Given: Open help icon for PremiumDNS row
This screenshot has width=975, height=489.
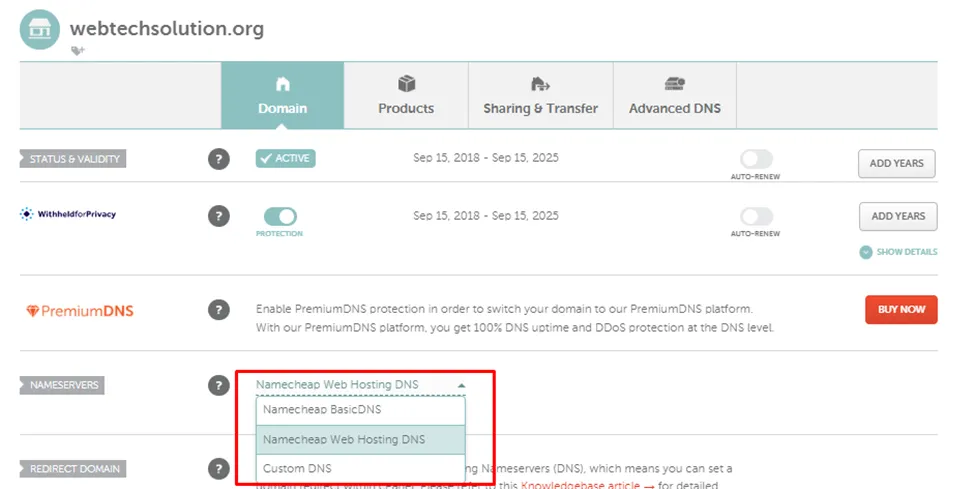Looking at the screenshot, I should coord(219,310).
